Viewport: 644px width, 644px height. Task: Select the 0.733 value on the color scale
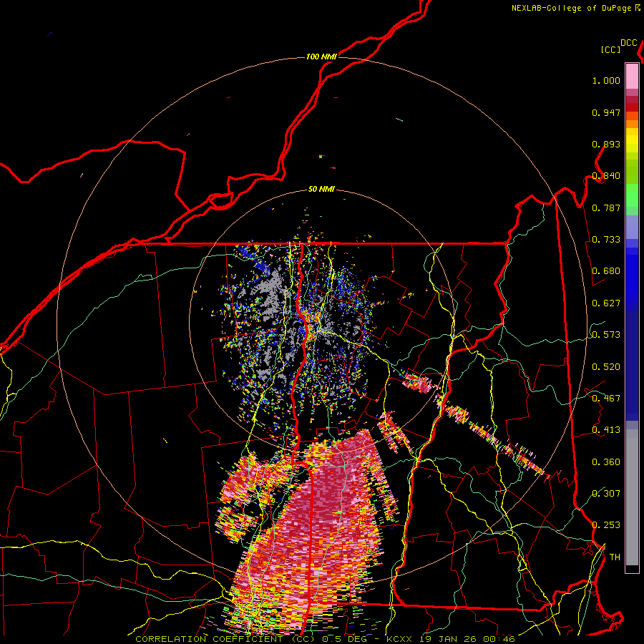click(x=606, y=240)
